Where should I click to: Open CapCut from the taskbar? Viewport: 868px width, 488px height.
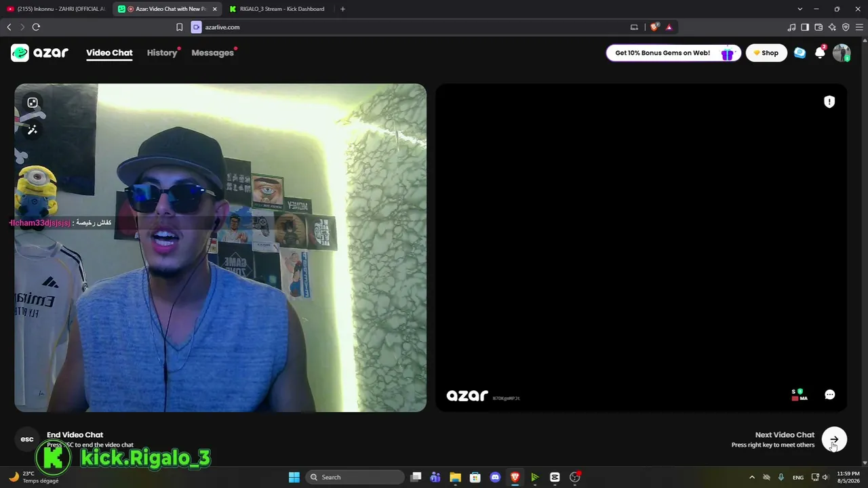[555, 477]
